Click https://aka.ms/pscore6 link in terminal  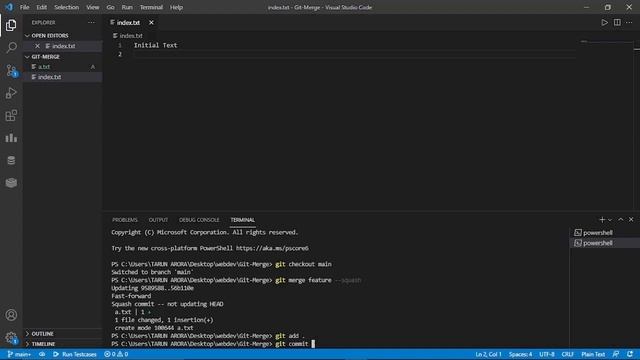pos(272,248)
